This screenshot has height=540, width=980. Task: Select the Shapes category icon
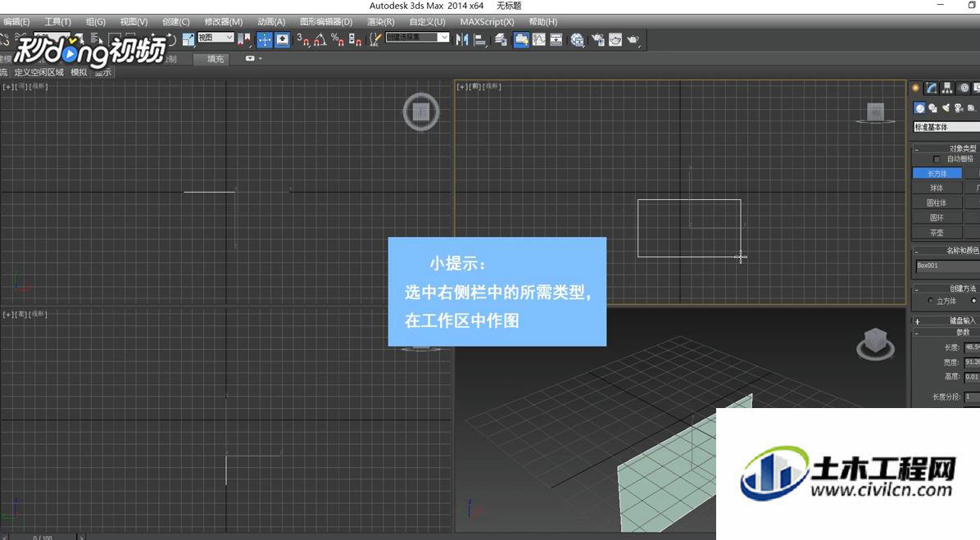pyautogui.click(x=932, y=108)
